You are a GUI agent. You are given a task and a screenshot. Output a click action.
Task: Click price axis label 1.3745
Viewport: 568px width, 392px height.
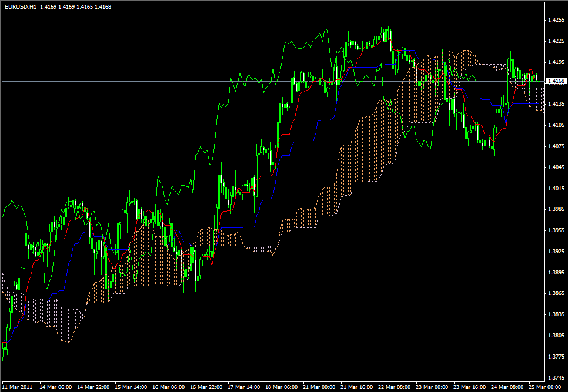556,377
